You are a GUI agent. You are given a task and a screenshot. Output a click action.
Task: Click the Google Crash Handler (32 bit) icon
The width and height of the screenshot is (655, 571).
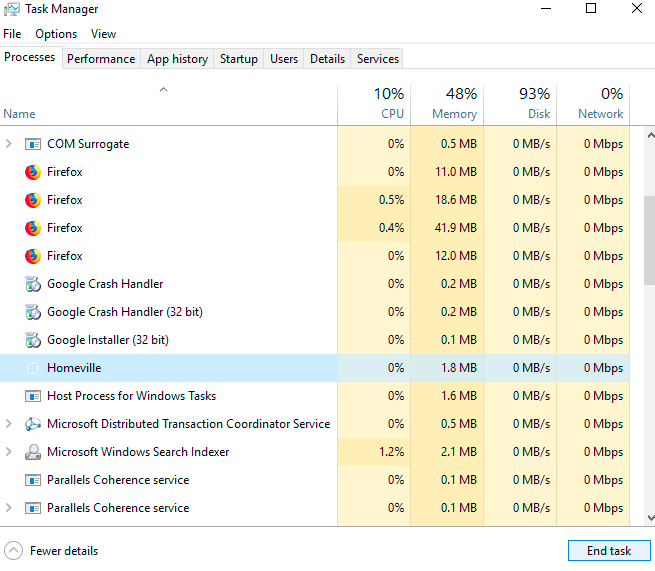click(x=33, y=312)
